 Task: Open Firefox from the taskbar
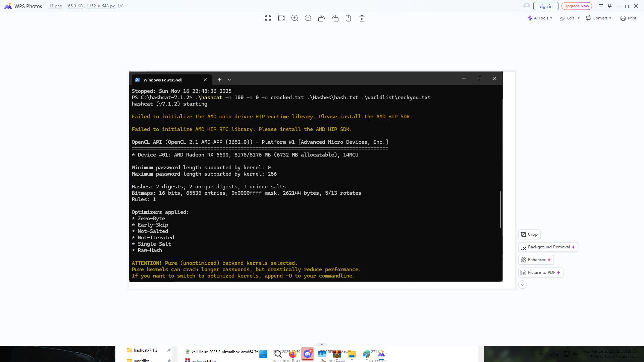[293, 354]
